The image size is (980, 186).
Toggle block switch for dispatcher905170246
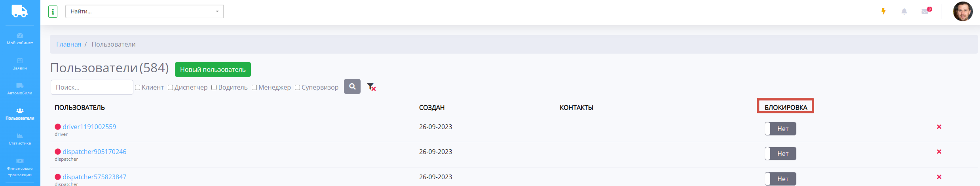point(780,154)
